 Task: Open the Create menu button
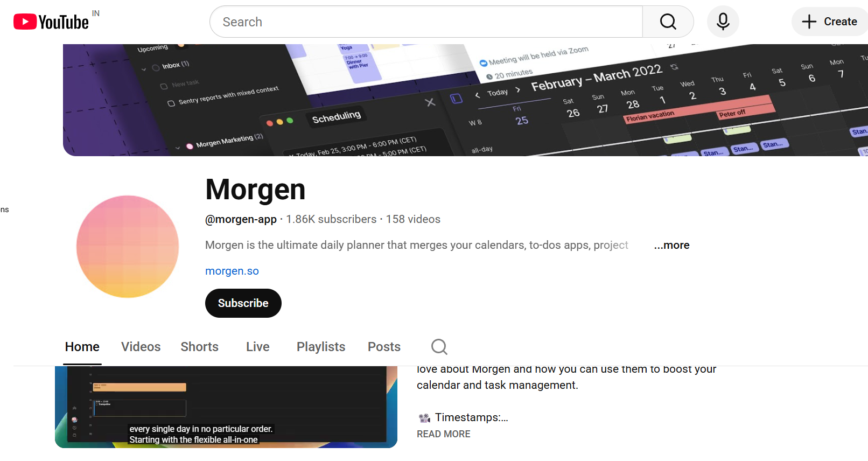[x=830, y=22]
